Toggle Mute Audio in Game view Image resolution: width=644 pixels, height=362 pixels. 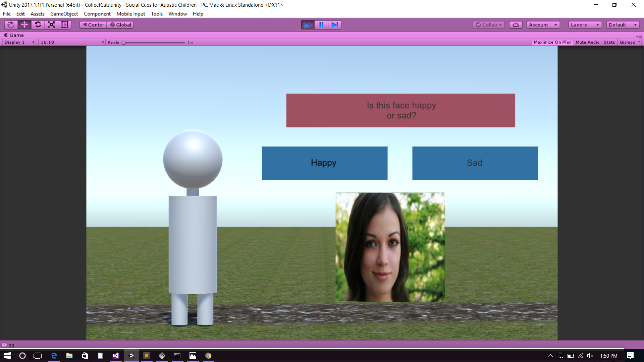(587, 42)
